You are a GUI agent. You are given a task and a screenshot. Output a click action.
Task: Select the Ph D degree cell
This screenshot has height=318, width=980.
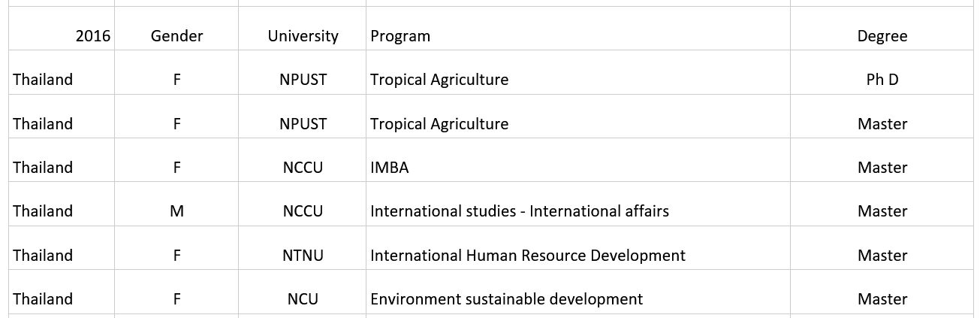click(882, 80)
